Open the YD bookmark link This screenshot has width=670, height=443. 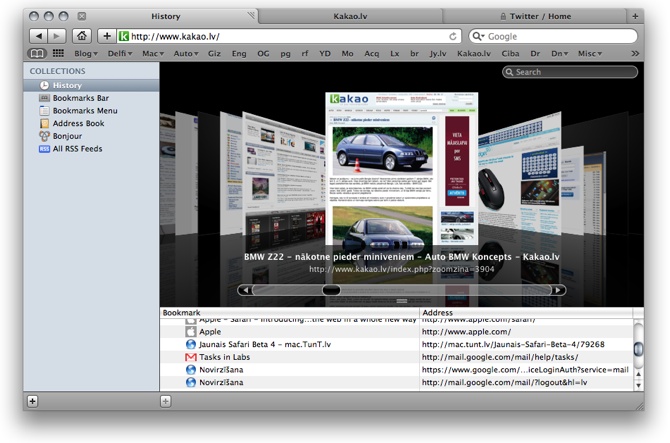pos(325,53)
